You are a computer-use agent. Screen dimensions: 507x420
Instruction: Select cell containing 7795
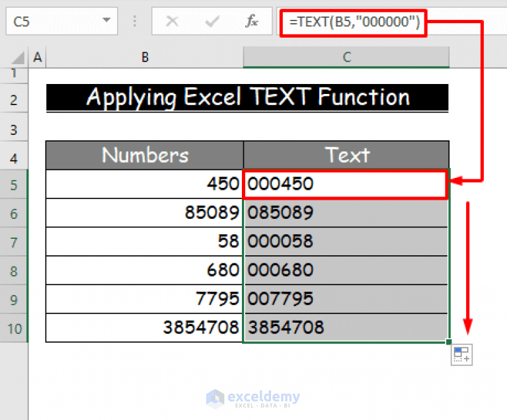pos(145,299)
